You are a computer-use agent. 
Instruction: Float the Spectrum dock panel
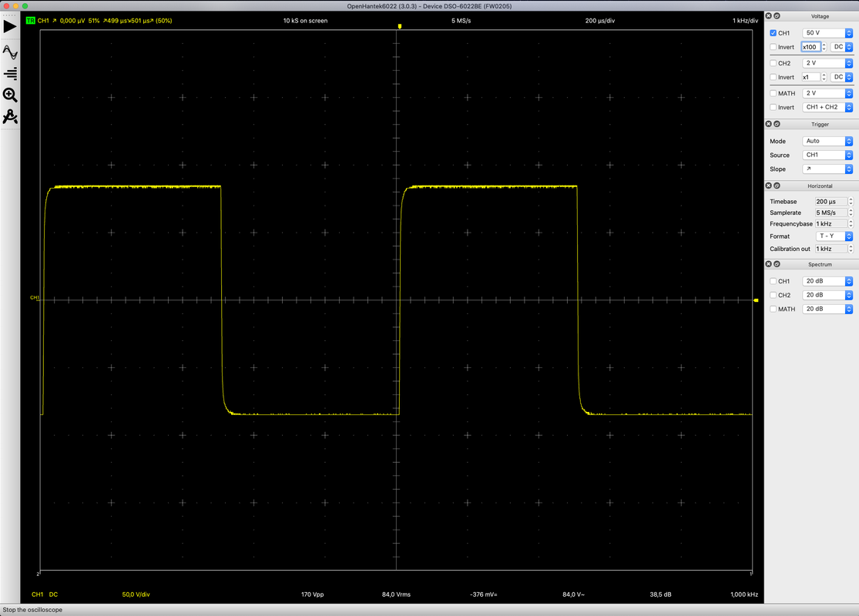click(777, 264)
